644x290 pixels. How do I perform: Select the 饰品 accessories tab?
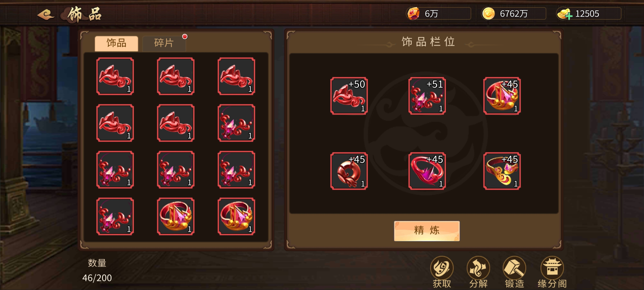[x=116, y=43]
